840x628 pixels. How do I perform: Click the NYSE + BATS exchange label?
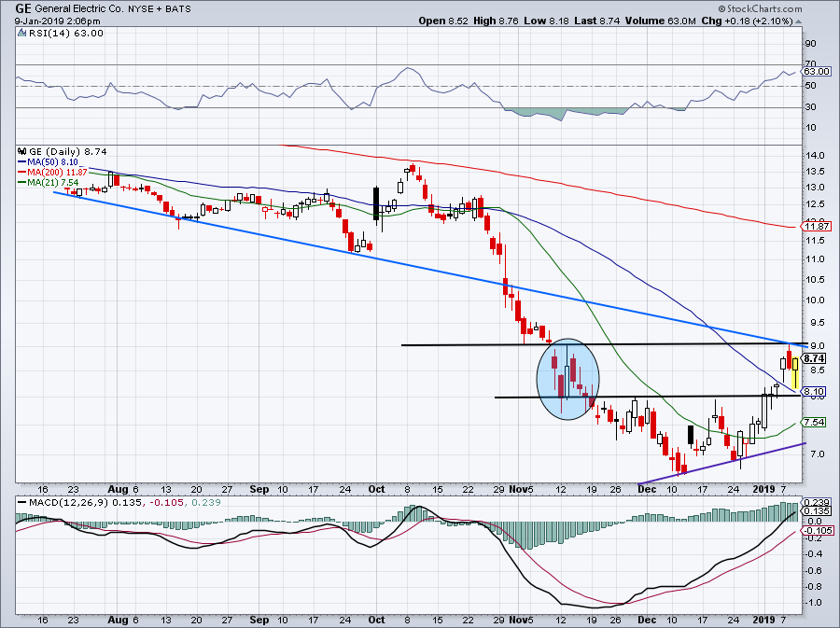click(160, 9)
